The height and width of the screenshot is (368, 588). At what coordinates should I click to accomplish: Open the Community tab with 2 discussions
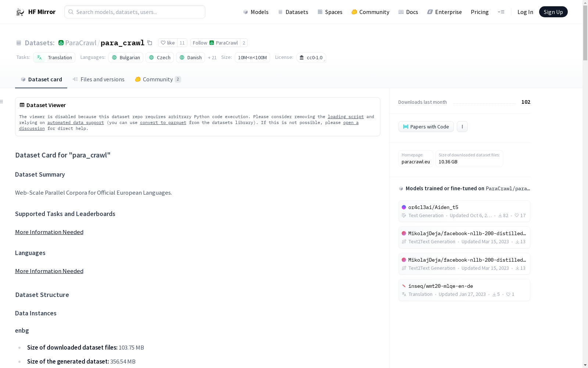tap(158, 79)
